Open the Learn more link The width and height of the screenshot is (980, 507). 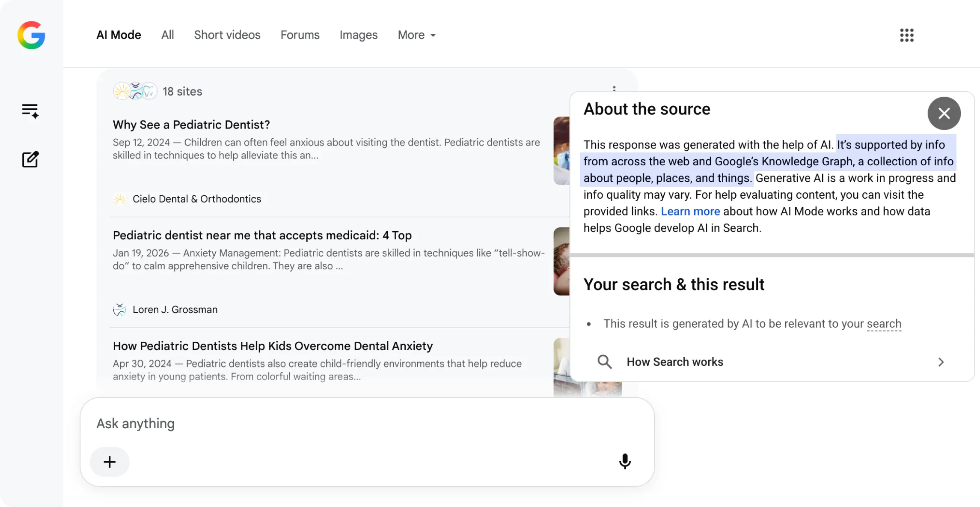click(x=690, y=212)
